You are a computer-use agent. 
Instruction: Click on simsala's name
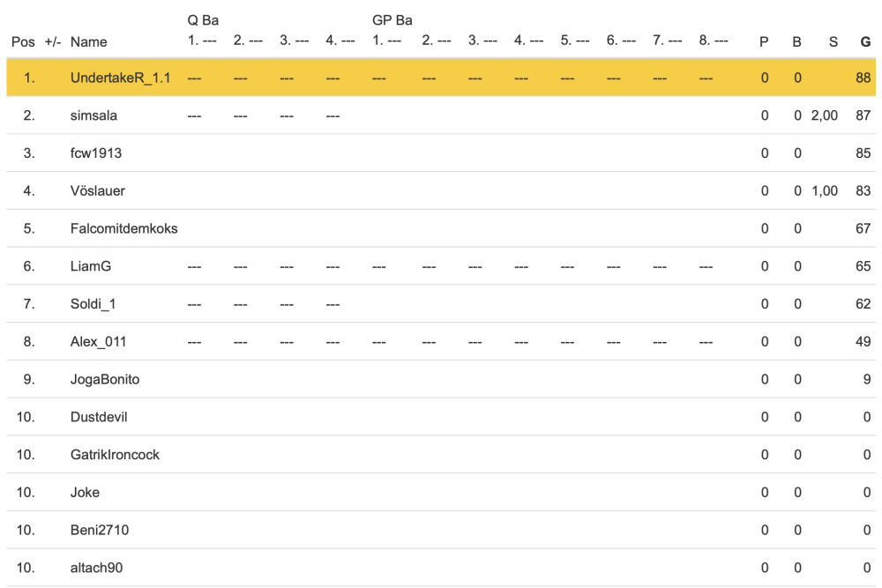coord(94,115)
